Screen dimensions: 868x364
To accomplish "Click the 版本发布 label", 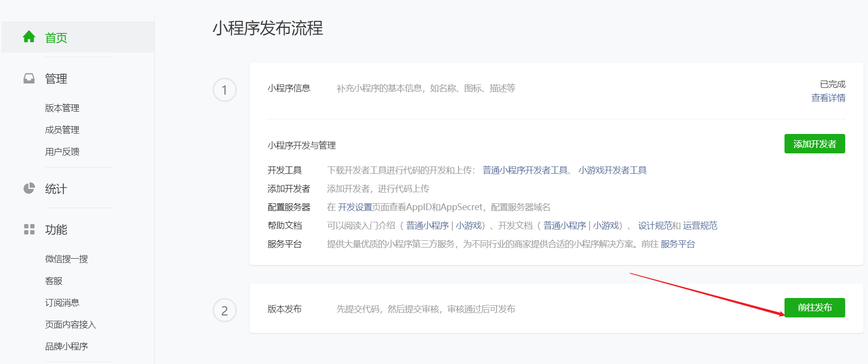I will click(x=284, y=309).
